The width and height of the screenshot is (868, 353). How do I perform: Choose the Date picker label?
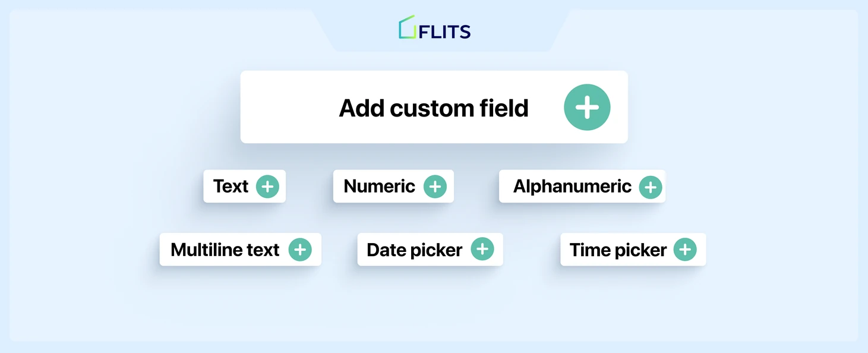click(x=414, y=250)
